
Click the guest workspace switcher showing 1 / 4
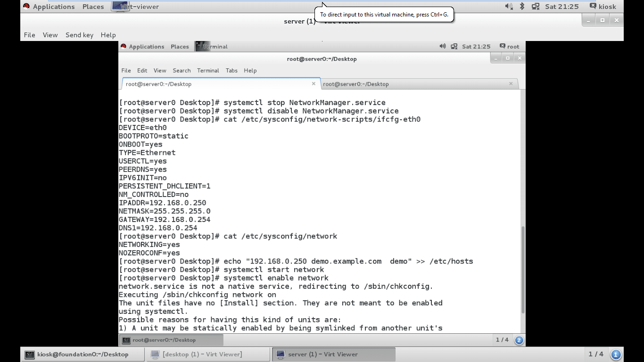pos(502,340)
